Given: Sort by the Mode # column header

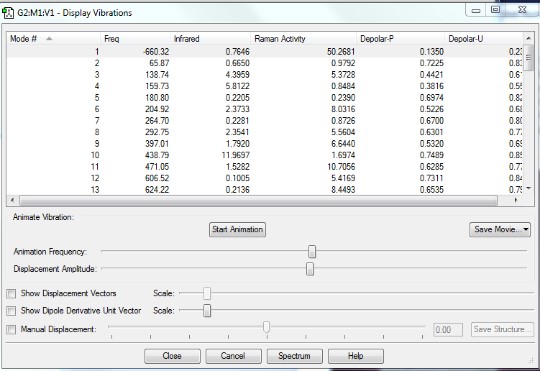Looking at the screenshot, I should [53, 39].
